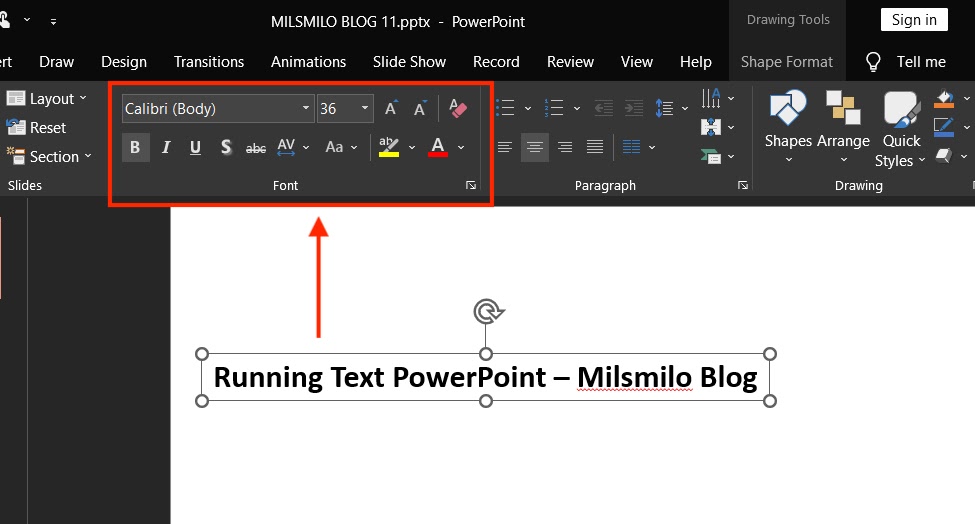This screenshot has width=975, height=524.
Task: Switch to Record tab
Action: (496, 62)
